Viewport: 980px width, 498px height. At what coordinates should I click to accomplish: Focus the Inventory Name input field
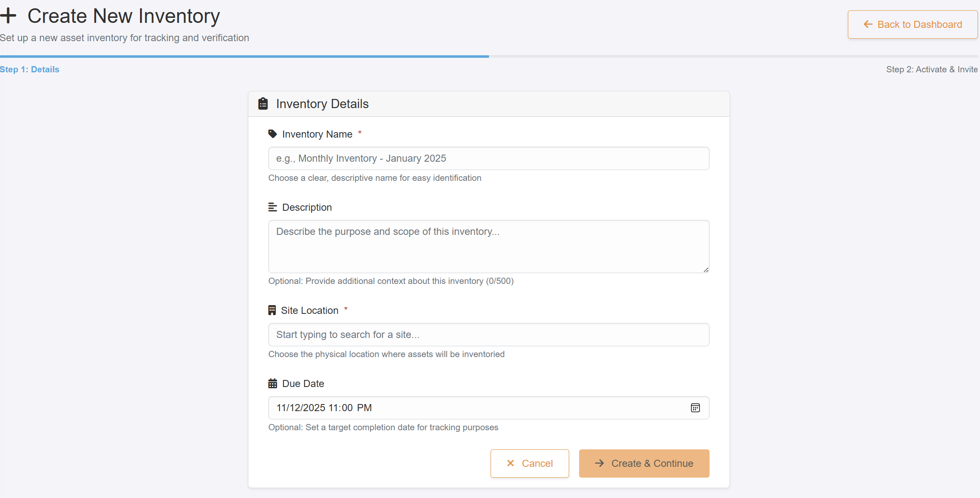(x=489, y=158)
